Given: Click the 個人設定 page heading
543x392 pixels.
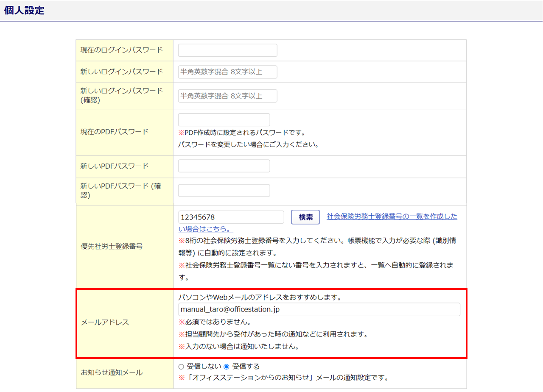Looking at the screenshot, I should tap(24, 11).
